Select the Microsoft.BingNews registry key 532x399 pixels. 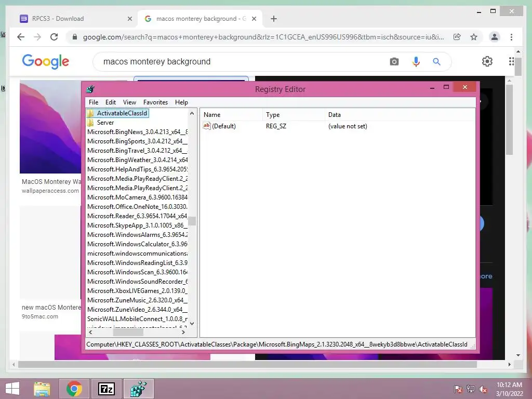click(137, 131)
